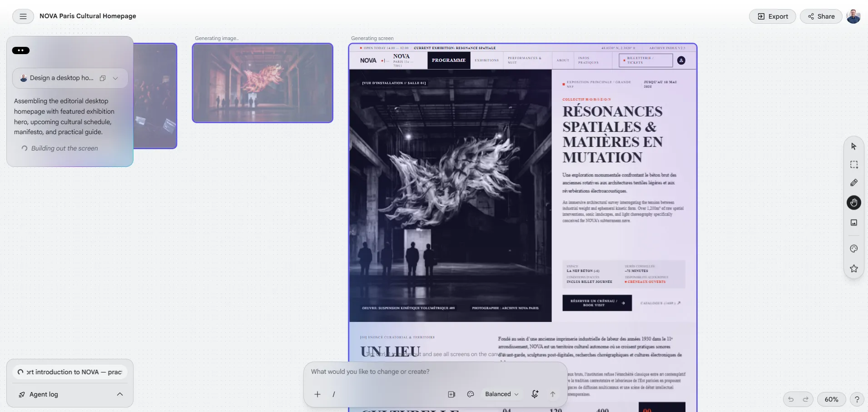Start voice input with the microphone icon
Image resolution: width=868 pixels, height=412 pixels.
tap(535, 394)
